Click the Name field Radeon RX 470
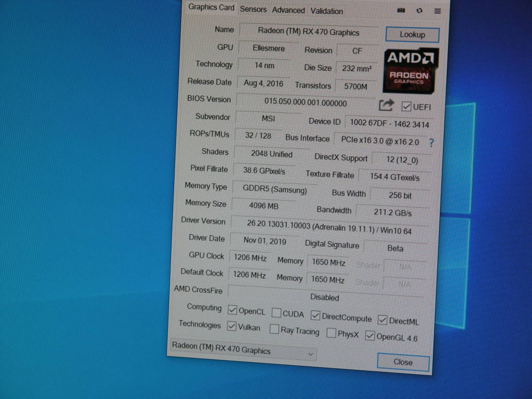 [309, 32]
